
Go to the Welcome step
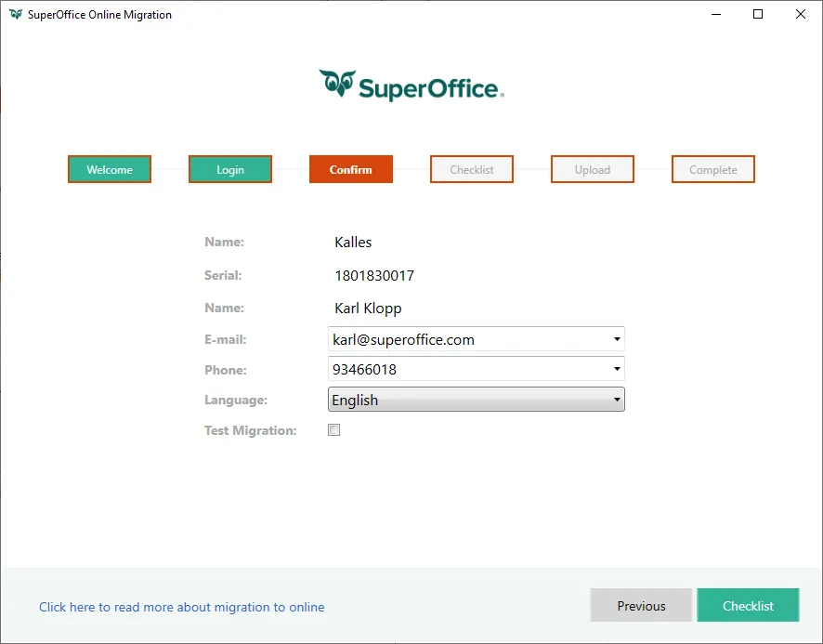[110, 169]
